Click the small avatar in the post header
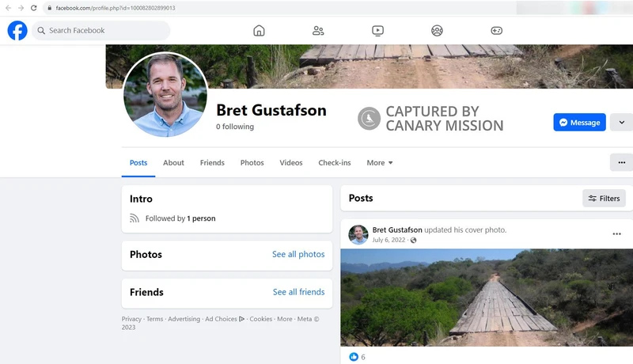This screenshot has width=633, height=364. point(358,235)
